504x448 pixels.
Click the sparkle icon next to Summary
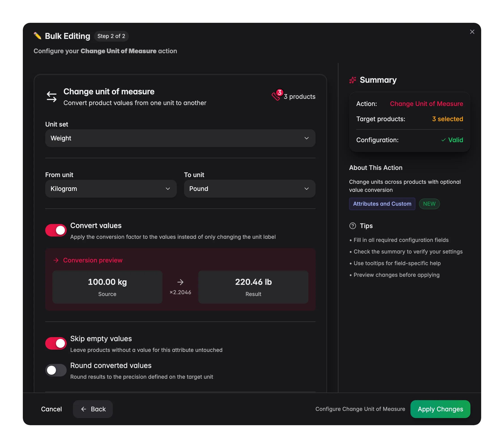353,80
